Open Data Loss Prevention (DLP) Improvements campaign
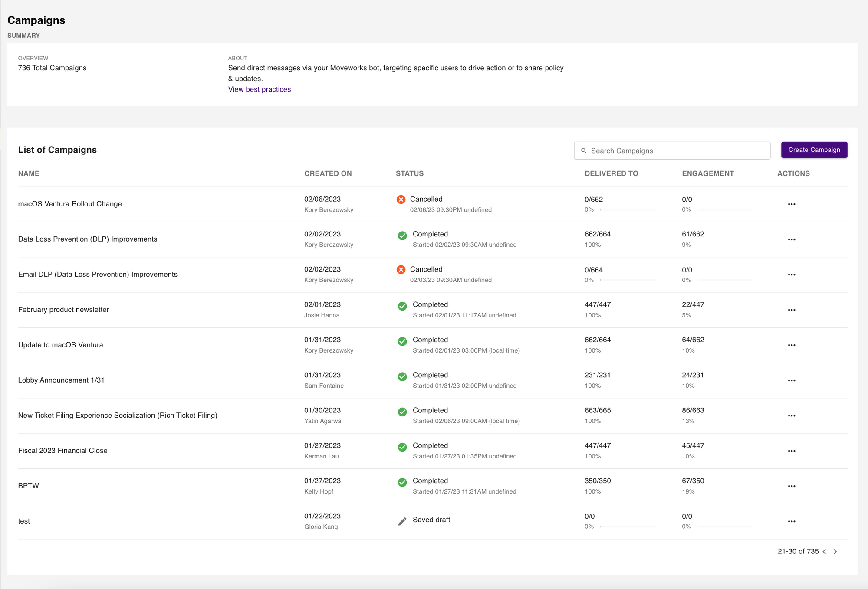Image resolution: width=868 pixels, height=589 pixels. pos(88,239)
